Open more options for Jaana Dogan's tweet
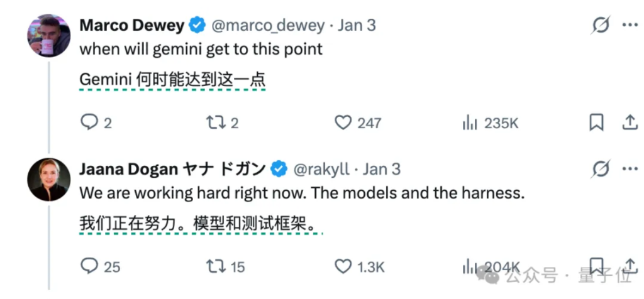This screenshot has width=644, height=299. point(630,169)
